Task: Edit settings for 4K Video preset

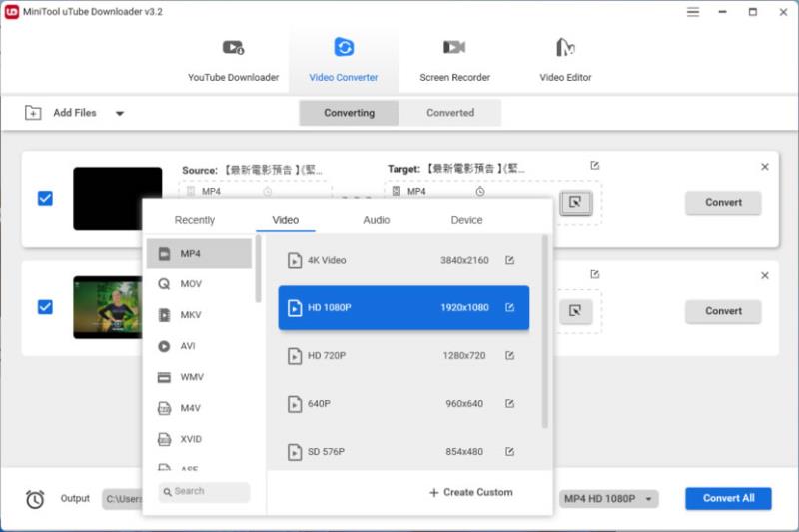Action: [509, 260]
